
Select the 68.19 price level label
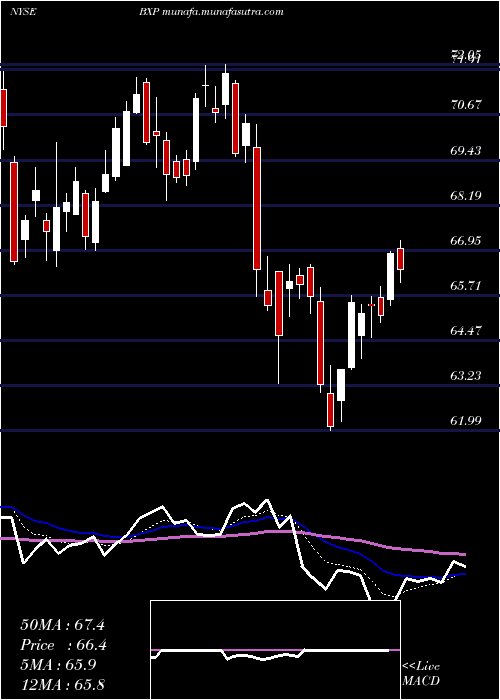pos(466,195)
